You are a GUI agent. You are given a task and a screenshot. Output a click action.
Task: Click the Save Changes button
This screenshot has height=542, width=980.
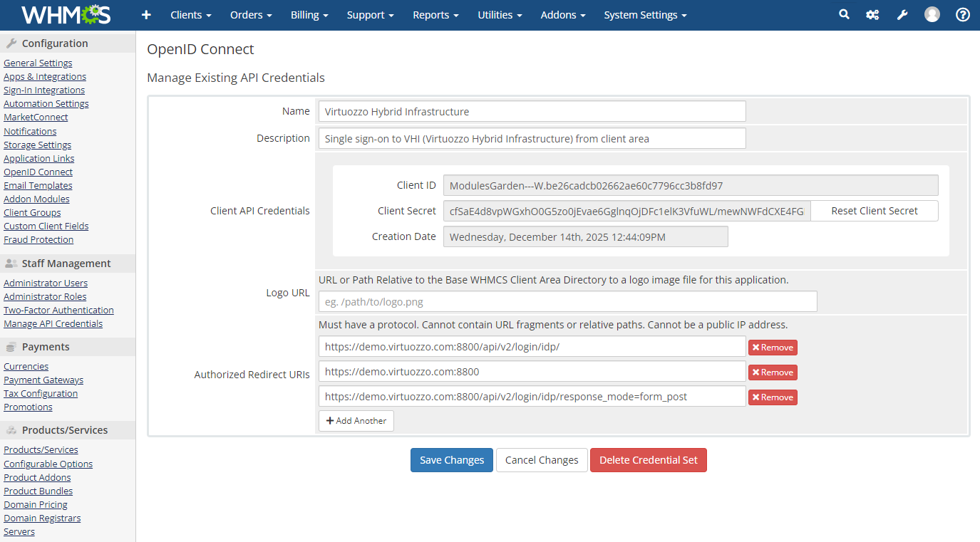[x=451, y=459]
